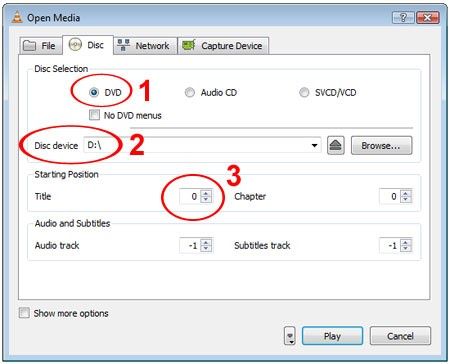Screen dimensions: 450x364
Task: Select the Audio CD option
Action: click(x=190, y=92)
